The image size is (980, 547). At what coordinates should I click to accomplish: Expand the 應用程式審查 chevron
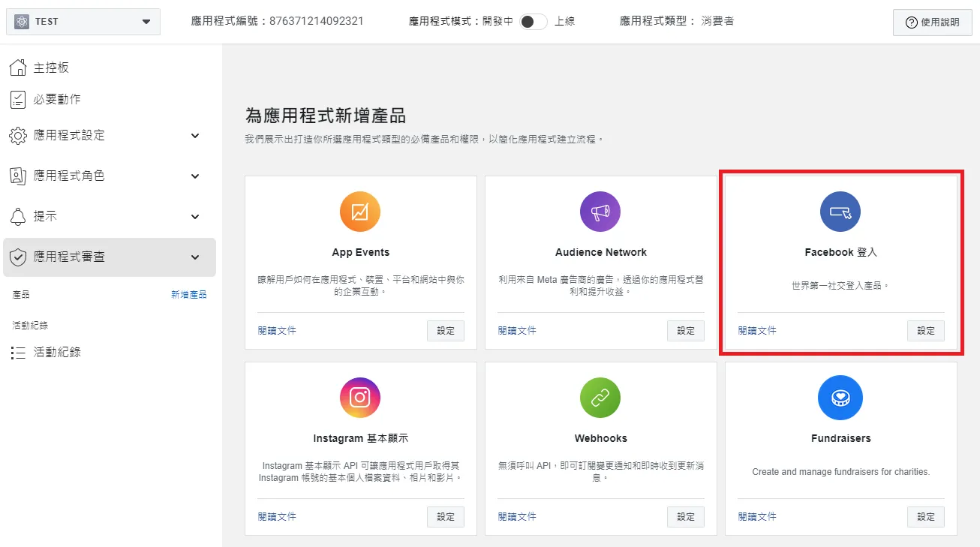195,257
